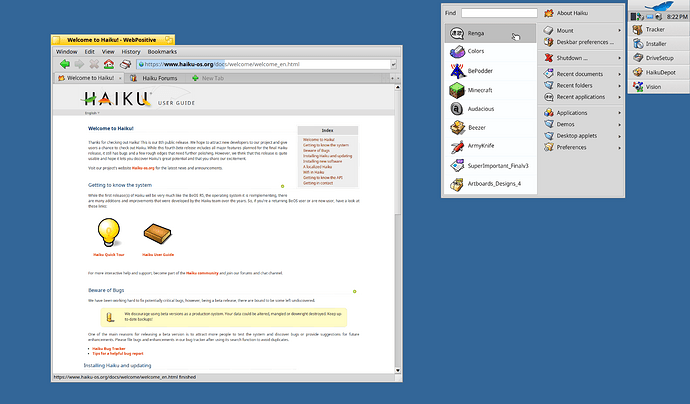
Task: Click the Find search field
Action: pyautogui.click(x=499, y=13)
